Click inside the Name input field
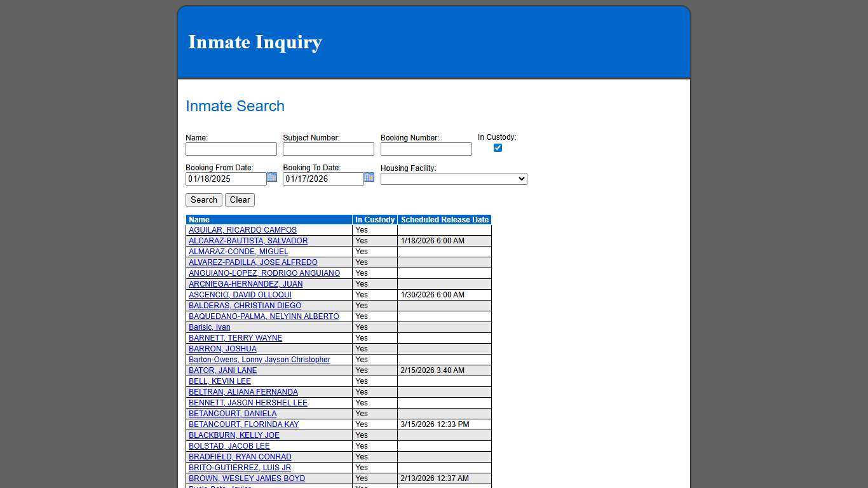 coord(231,149)
